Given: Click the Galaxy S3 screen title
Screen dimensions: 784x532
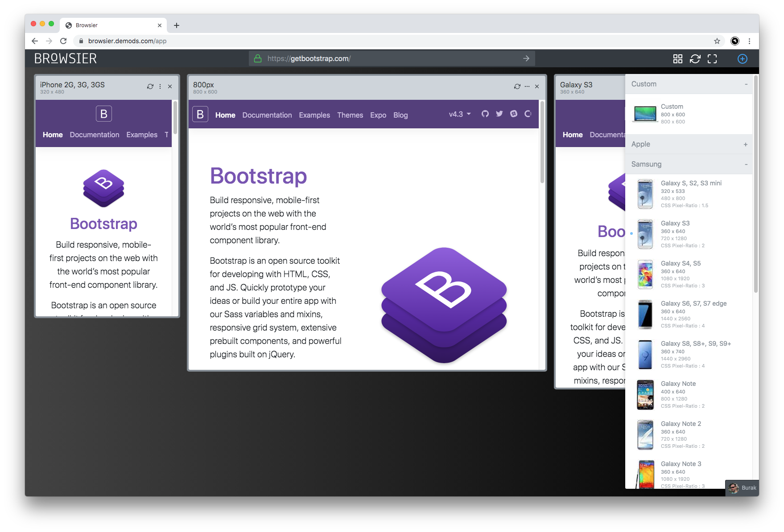Looking at the screenshot, I should click(x=576, y=85).
